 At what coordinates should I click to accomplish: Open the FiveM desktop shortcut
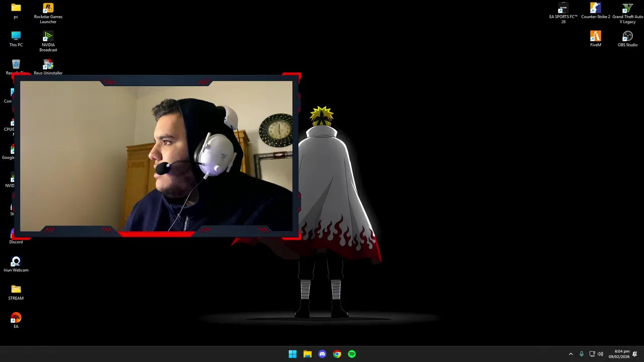tap(596, 39)
